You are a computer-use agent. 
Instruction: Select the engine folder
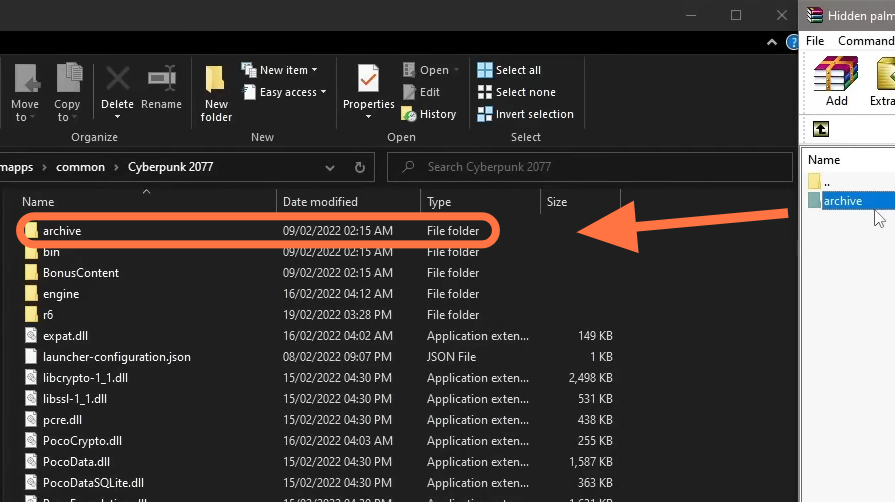coord(317,294)
